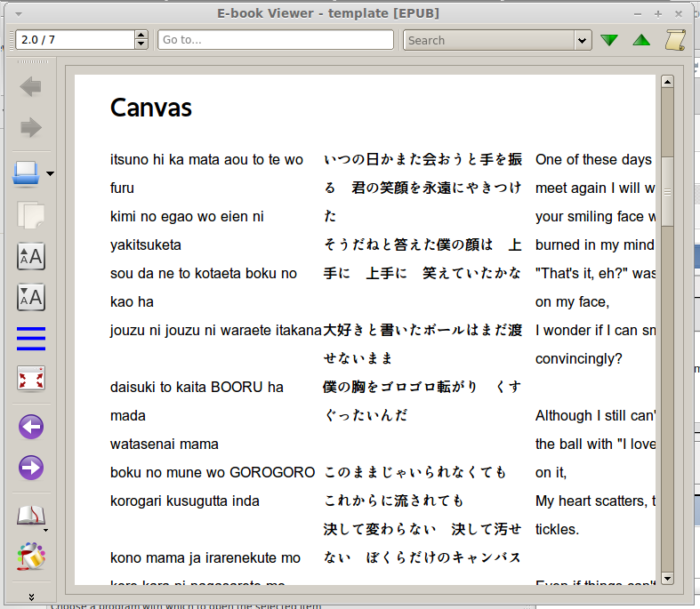Click the Copy to clipboard icon
700x609 pixels.
click(31, 215)
